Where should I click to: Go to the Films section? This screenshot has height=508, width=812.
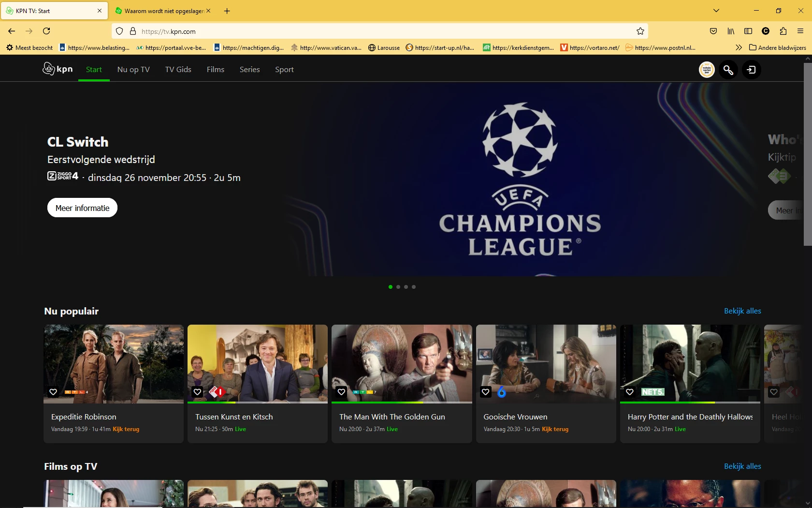(x=216, y=70)
